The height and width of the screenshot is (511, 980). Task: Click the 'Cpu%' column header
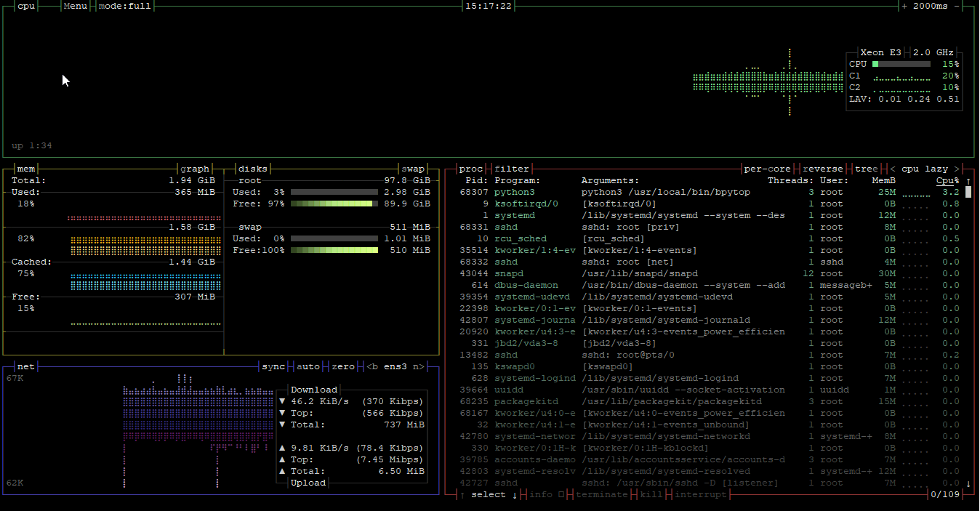948,180
